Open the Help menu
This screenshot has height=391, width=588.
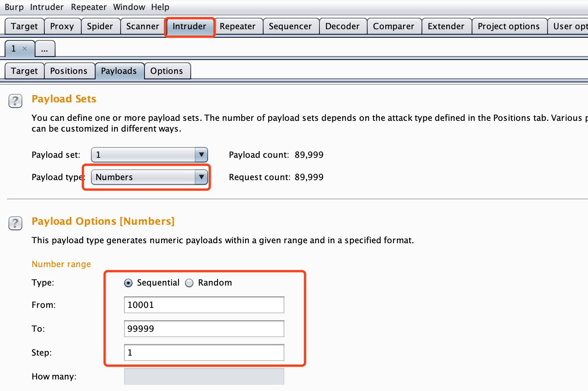click(160, 7)
